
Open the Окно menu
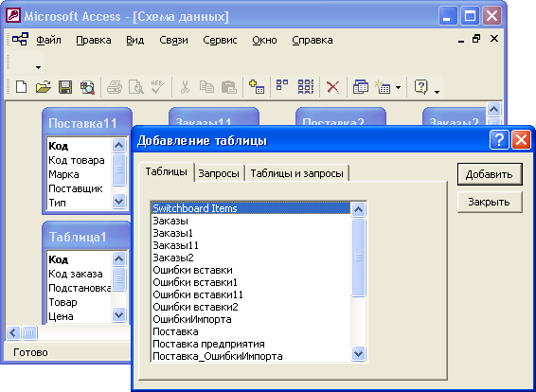coord(264,40)
